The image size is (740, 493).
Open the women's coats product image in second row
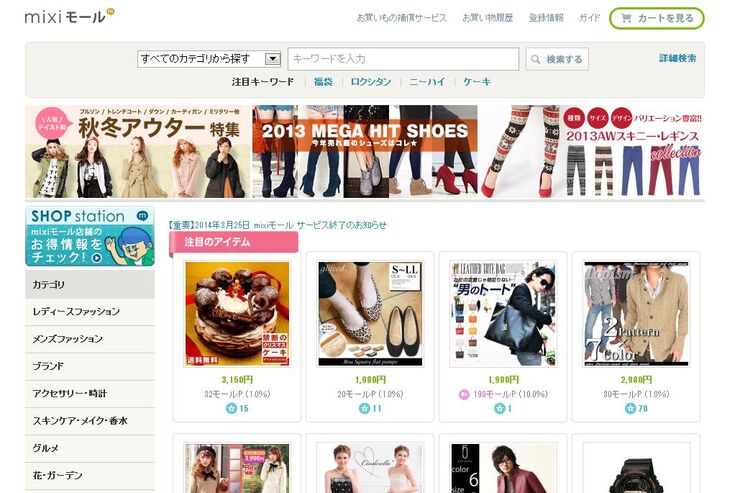237,468
